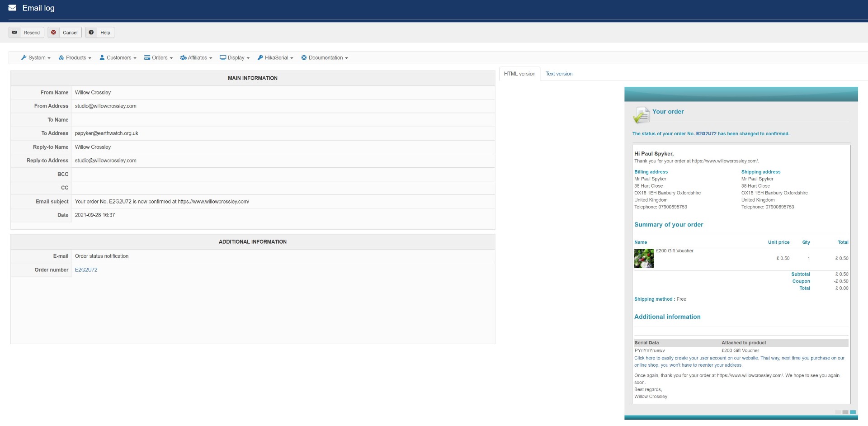Click the £200 Gift Voucher product thumbnail

644,258
